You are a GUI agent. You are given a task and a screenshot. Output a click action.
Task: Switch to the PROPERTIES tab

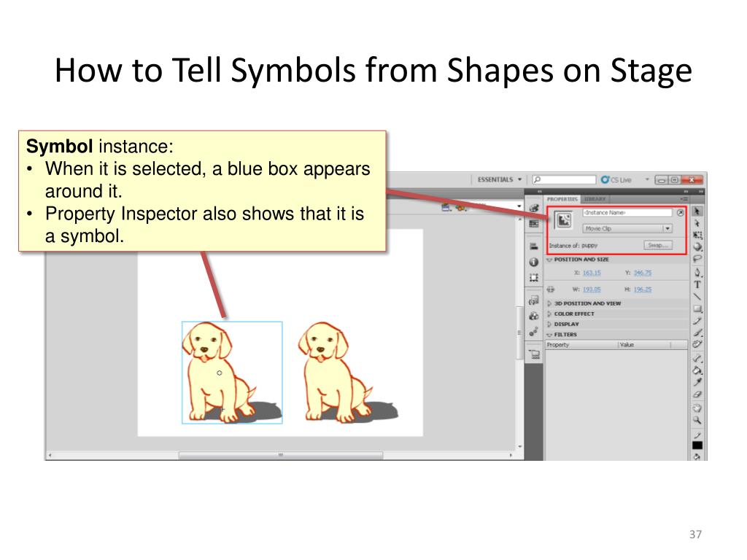(x=562, y=199)
